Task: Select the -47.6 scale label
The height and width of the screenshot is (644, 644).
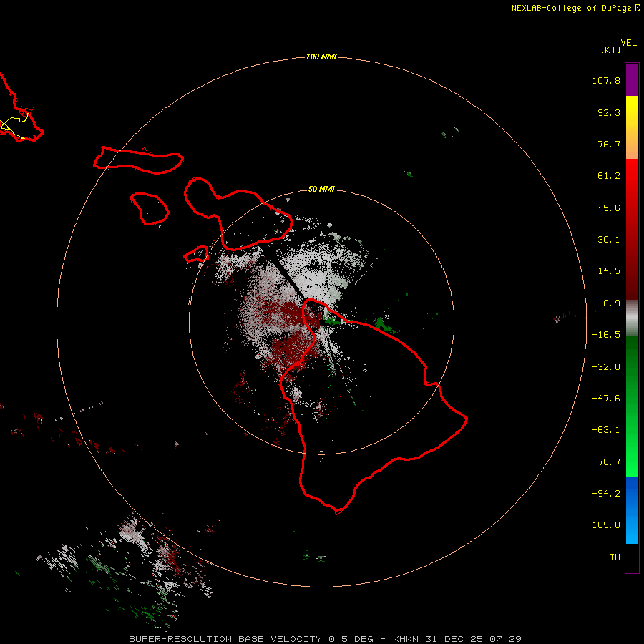Action: click(606, 399)
